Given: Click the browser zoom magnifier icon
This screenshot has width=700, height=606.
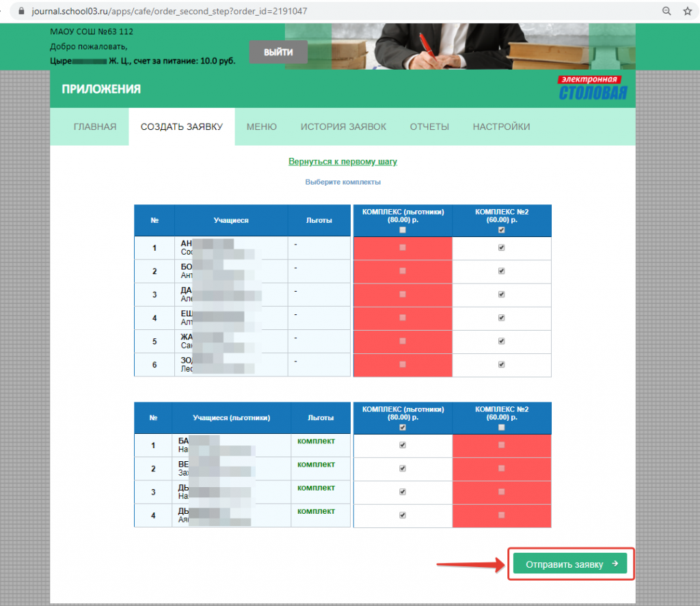Looking at the screenshot, I should click(667, 12).
